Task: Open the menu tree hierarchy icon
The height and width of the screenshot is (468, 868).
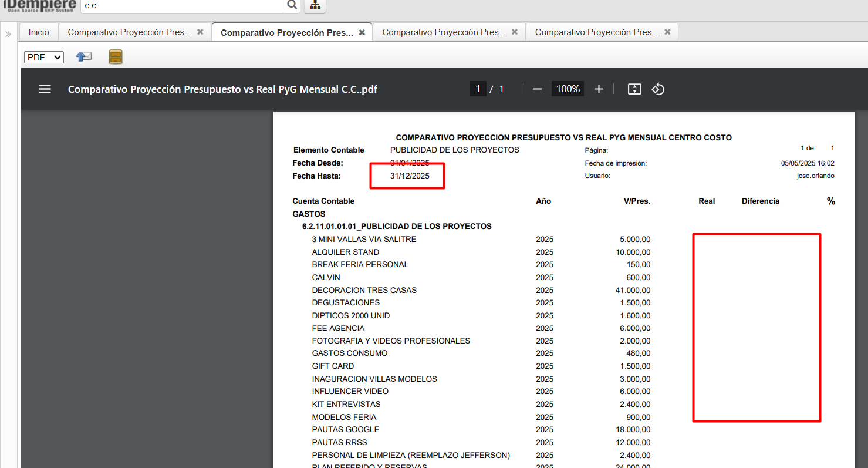Action: [315, 5]
